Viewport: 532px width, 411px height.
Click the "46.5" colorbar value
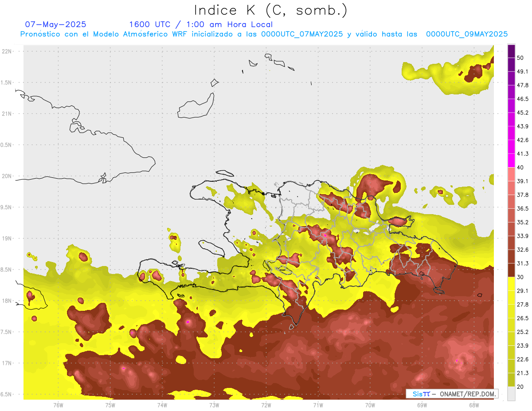[x=522, y=99]
